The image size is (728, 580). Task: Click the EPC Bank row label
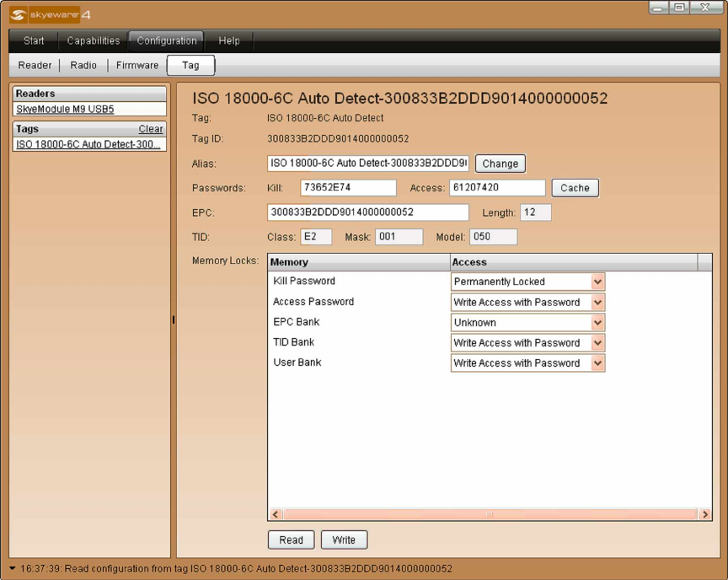297,322
